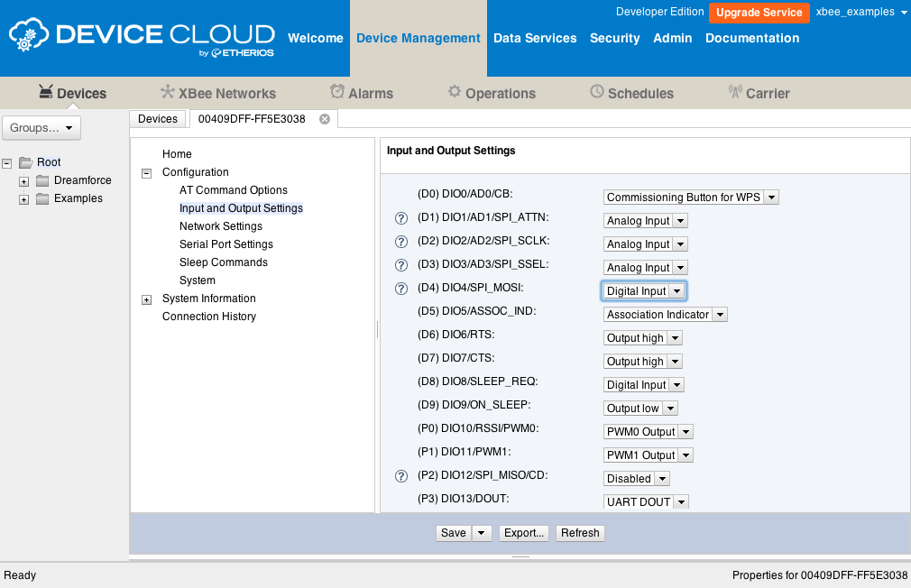The height and width of the screenshot is (588, 911).
Task: Open the Groups dropdown
Action: click(41, 128)
